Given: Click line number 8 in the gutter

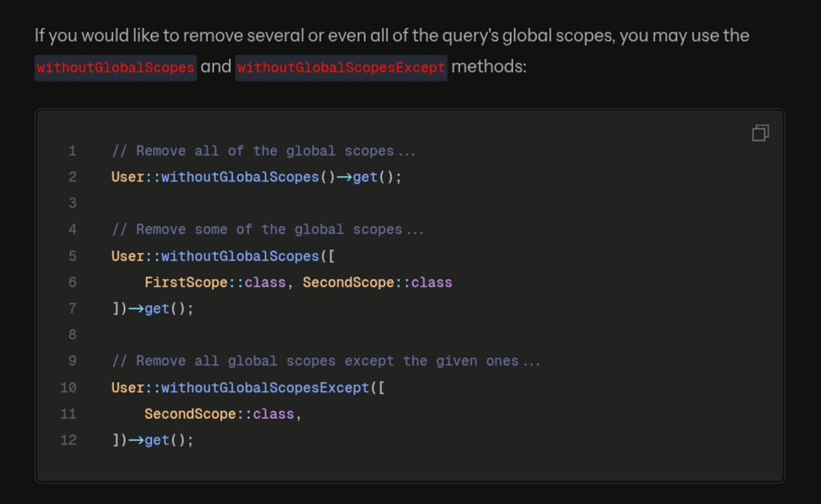Looking at the screenshot, I should point(72,335).
